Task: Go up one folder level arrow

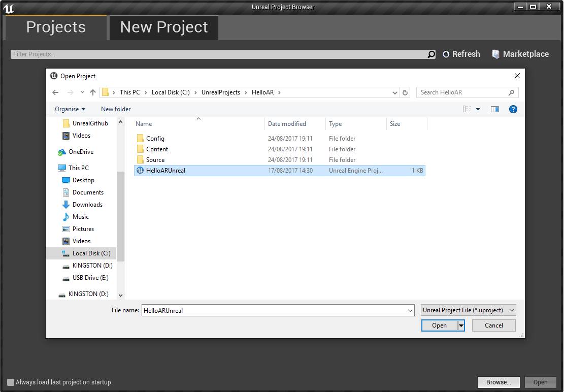Action: point(93,92)
